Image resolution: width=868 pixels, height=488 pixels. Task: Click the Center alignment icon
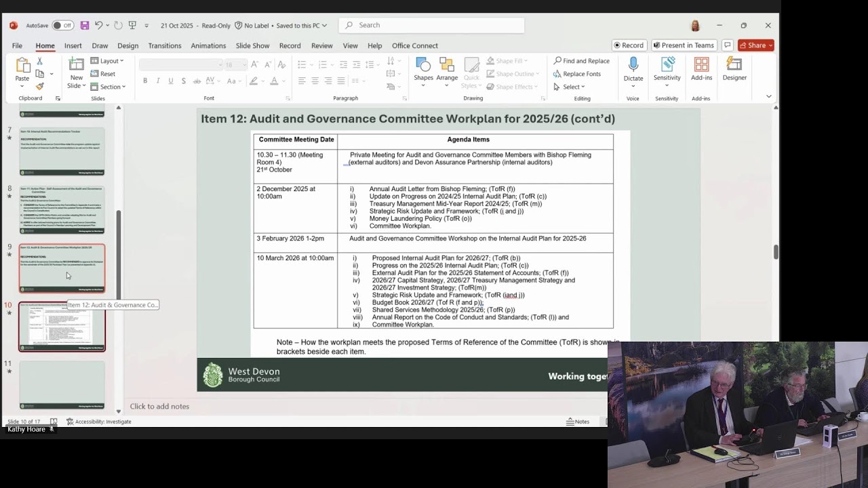tap(315, 81)
